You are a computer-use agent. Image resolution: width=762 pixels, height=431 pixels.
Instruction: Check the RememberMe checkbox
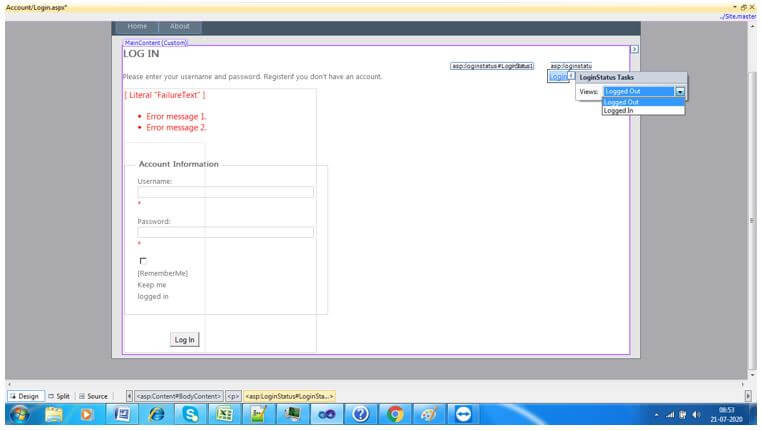(143, 261)
